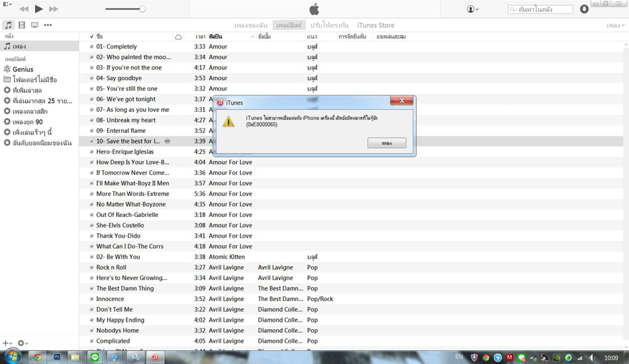This screenshot has height=364, width=629.
Task: Click the rewind previous track button
Action: pos(24,9)
